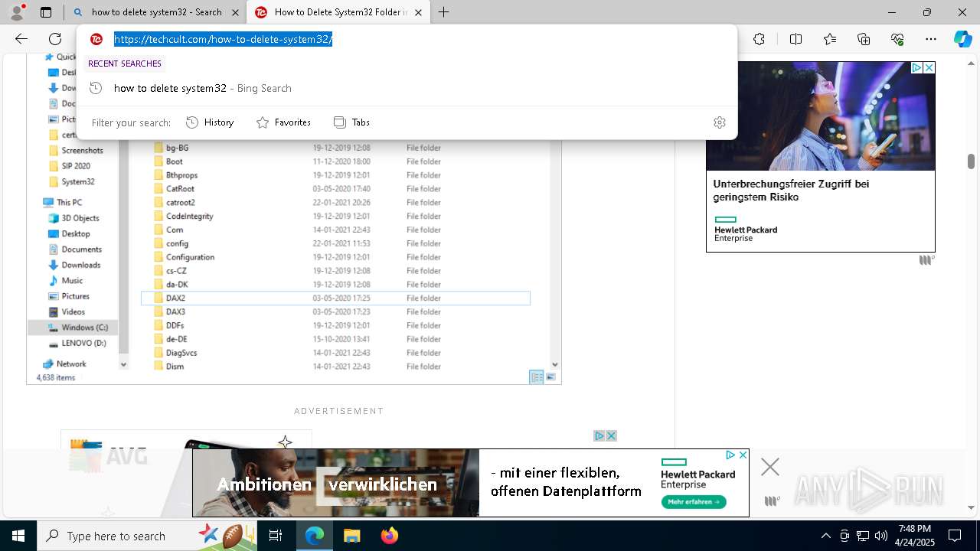Open the Extensions puzzle icon
980x551 pixels.
pyautogui.click(x=759, y=39)
